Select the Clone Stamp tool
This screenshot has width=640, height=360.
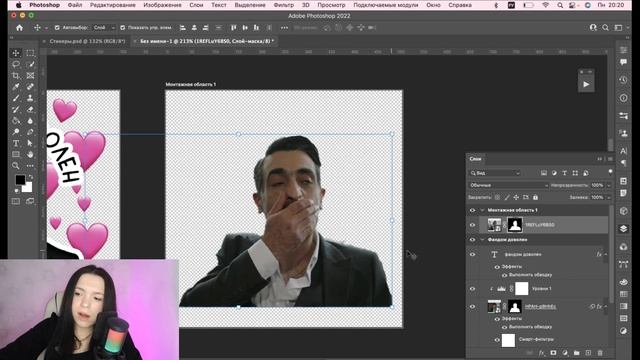[30, 98]
